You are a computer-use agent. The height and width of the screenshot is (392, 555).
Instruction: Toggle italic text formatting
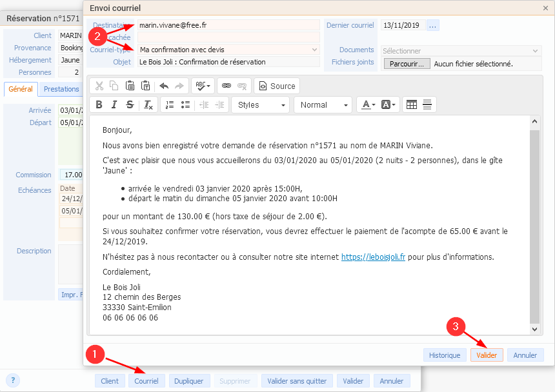tap(114, 105)
